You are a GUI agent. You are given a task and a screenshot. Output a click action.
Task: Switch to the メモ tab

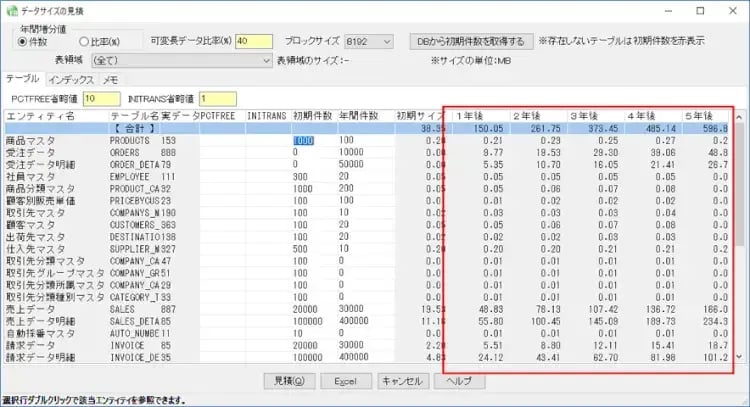click(111, 78)
